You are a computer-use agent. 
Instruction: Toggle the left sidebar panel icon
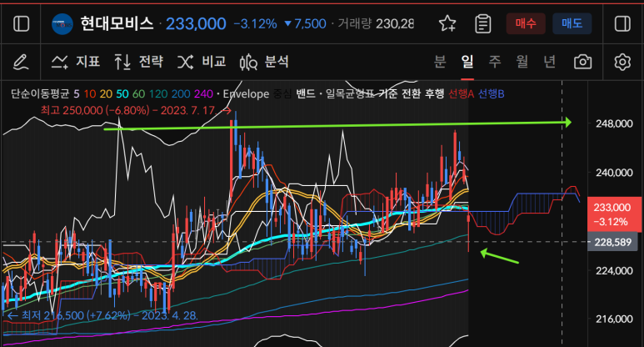[x=22, y=24]
